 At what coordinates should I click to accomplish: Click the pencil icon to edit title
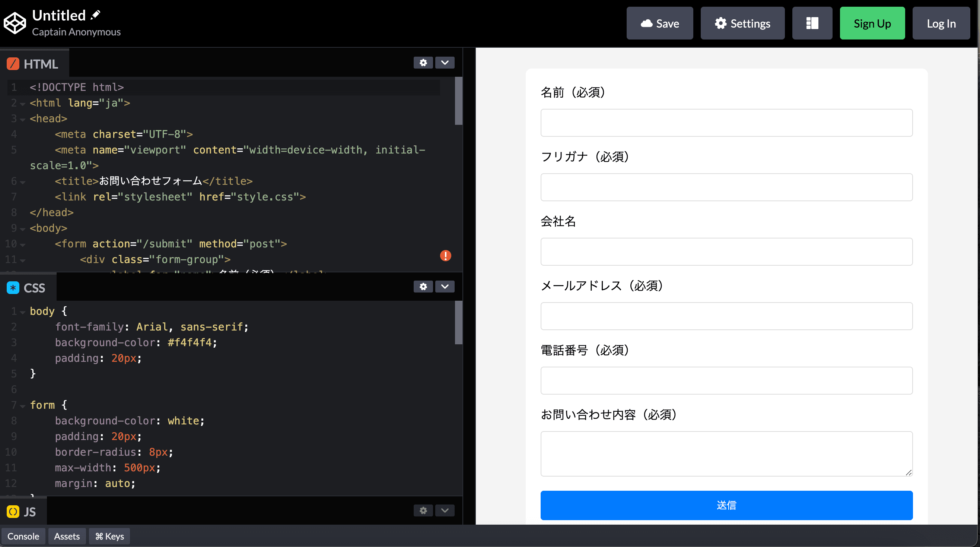tap(95, 15)
